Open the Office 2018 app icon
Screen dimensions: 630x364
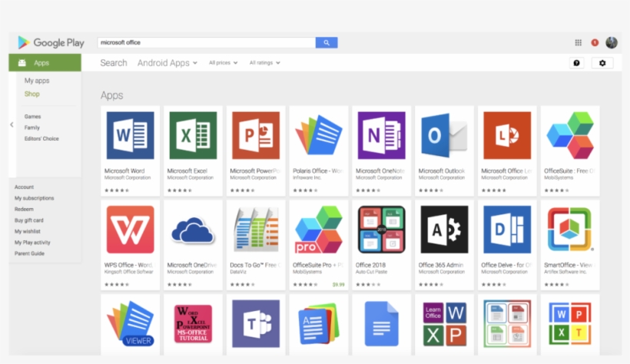(381, 230)
